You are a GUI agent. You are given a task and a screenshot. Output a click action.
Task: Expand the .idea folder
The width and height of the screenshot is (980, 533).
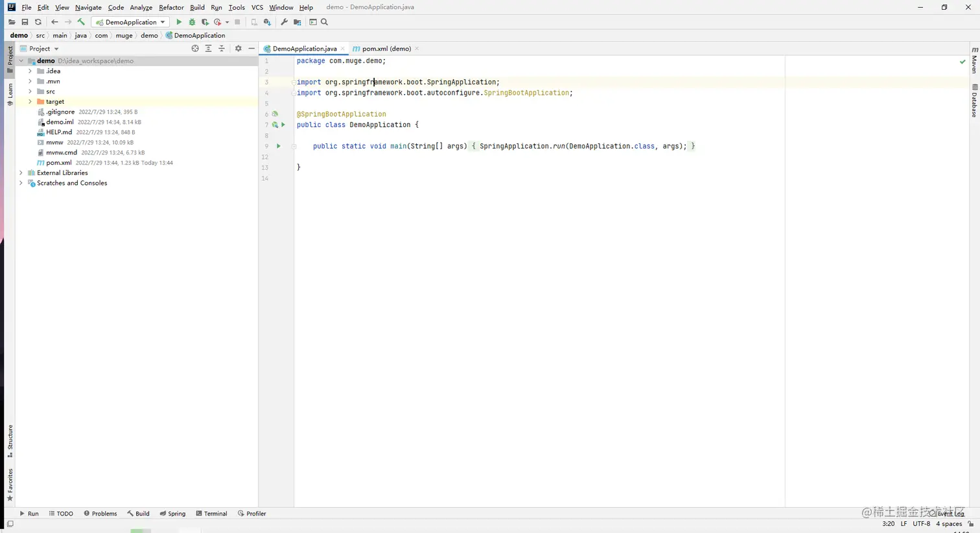pos(30,71)
